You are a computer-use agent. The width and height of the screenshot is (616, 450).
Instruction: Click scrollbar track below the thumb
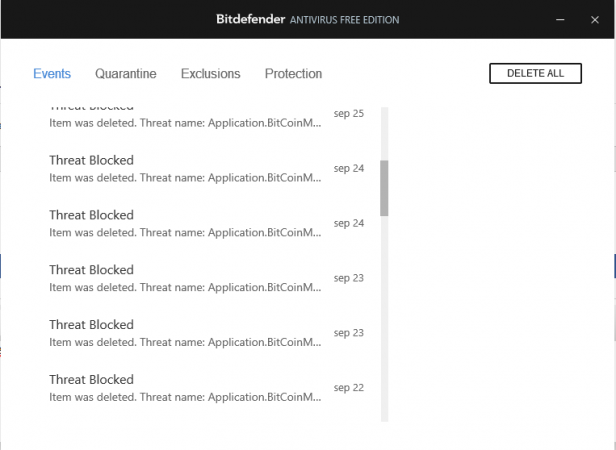click(x=384, y=318)
